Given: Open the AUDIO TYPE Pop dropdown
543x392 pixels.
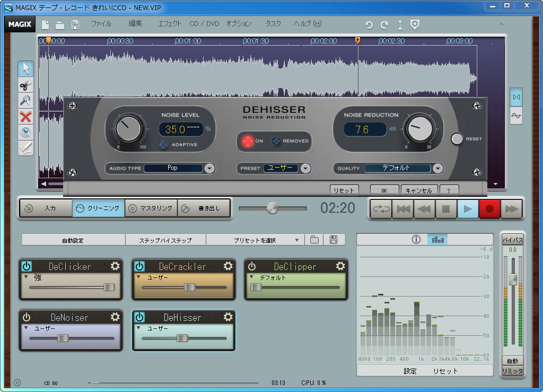Looking at the screenshot, I should pyautogui.click(x=209, y=168).
